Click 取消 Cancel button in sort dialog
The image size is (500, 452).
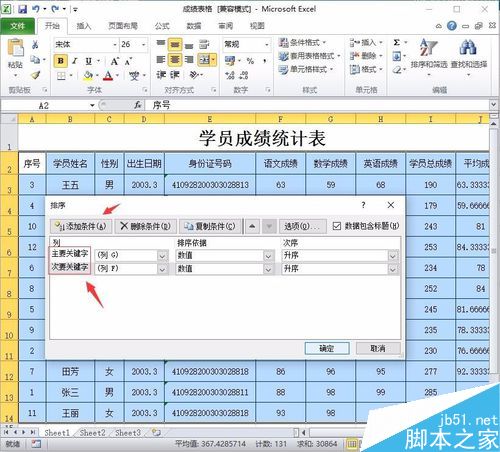coord(378,348)
